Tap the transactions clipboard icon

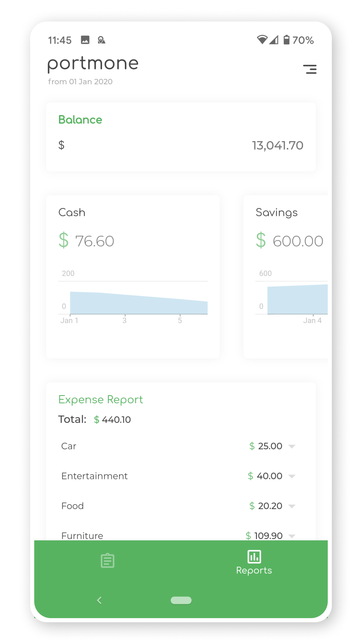[108, 560]
